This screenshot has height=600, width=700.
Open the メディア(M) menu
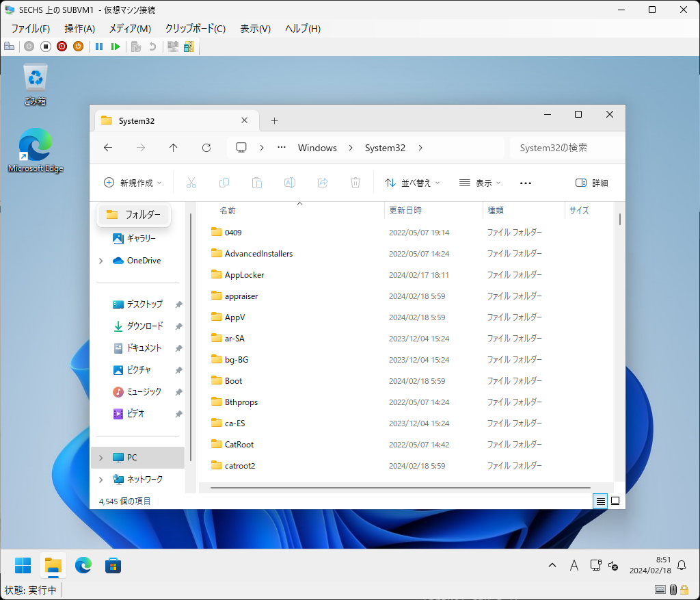point(130,29)
